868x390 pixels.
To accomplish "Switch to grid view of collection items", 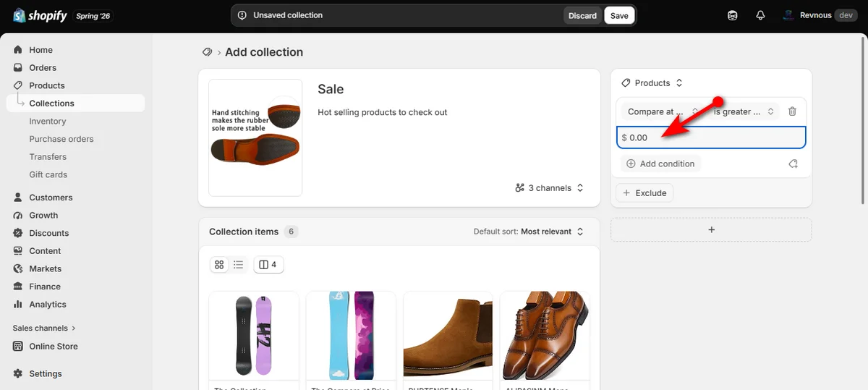I will pos(220,265).
